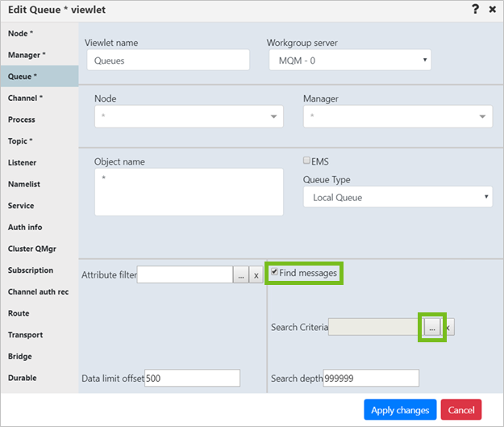Open the Listener tab
The width and height of the screenshot is (504, 427).
40,163
